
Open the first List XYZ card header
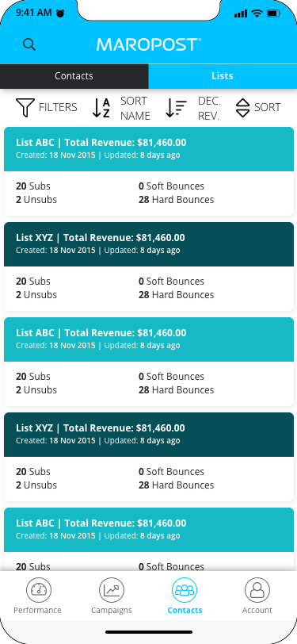click(x=149, y=244)
